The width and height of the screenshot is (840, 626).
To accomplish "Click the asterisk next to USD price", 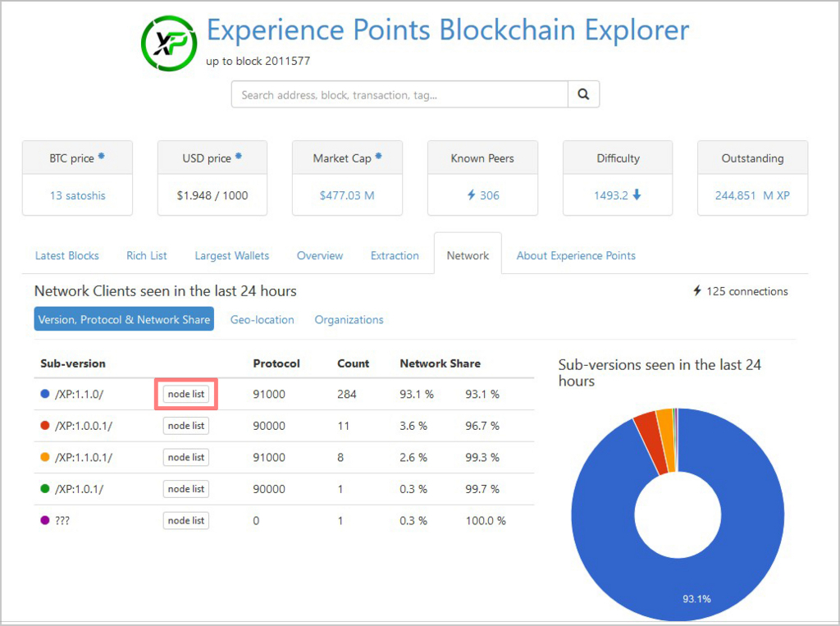I will (239, 156).
